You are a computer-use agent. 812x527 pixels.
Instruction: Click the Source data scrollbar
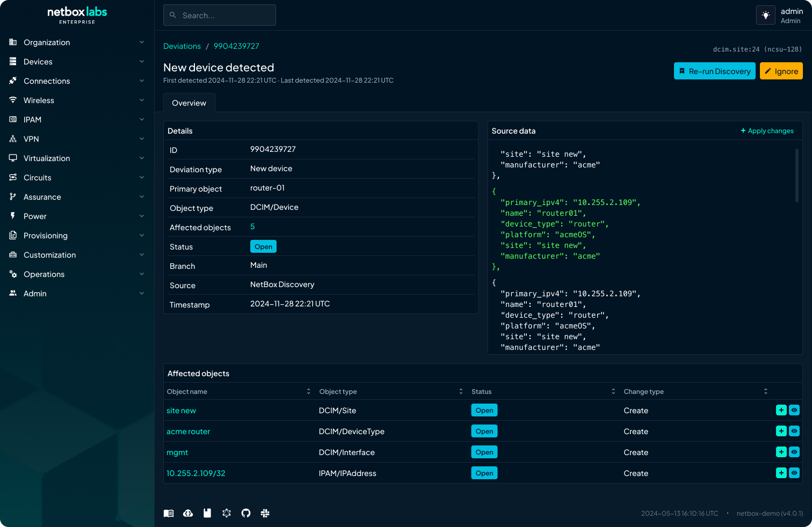(x=797, y=175)
